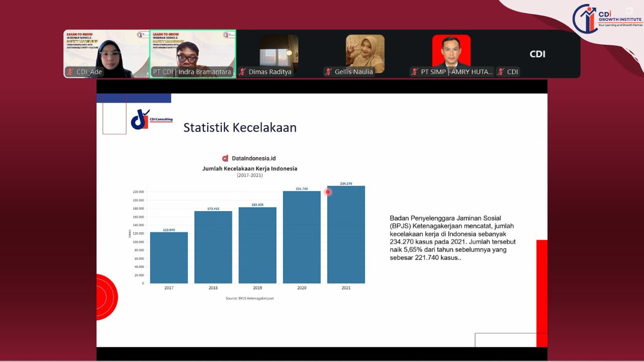Click the red laser pointer dot on chart
Screen dimensions: 644x362
tap(328, 192)
